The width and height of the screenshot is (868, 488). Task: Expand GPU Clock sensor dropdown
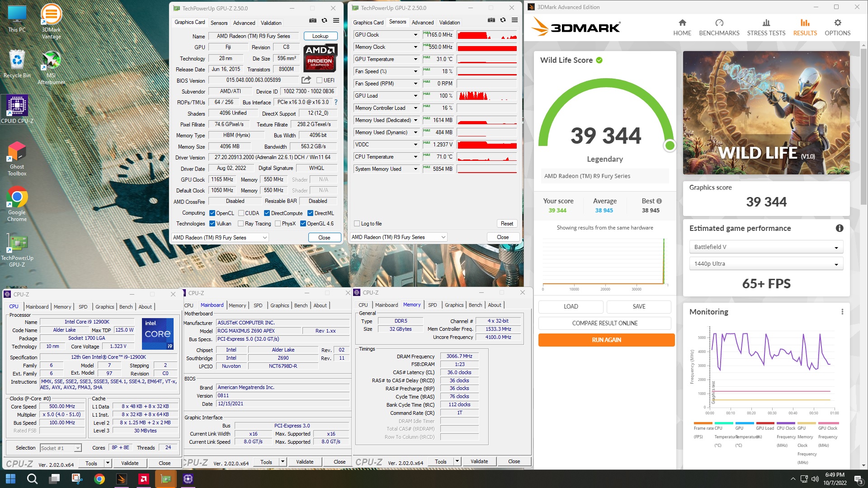pyautogui.click(x=415, y=35)
